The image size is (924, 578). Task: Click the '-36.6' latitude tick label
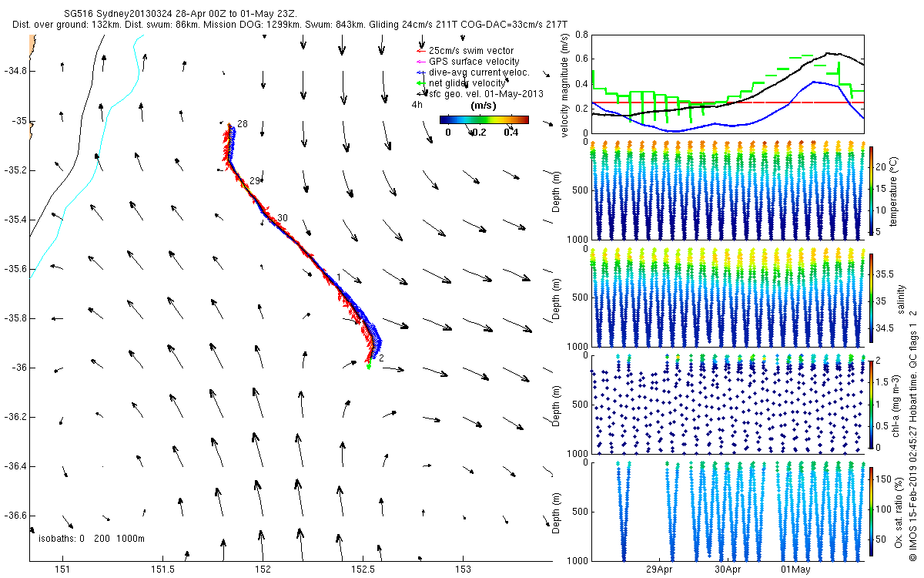15,516
